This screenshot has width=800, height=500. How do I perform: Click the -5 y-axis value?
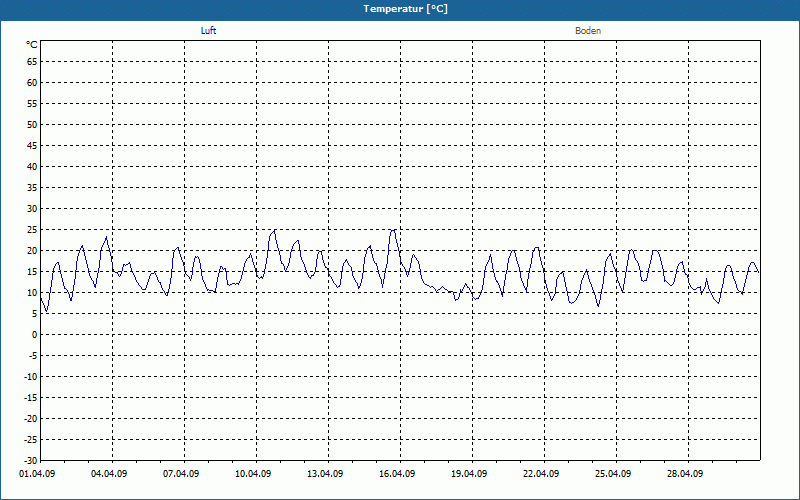[x=33, y=356]
